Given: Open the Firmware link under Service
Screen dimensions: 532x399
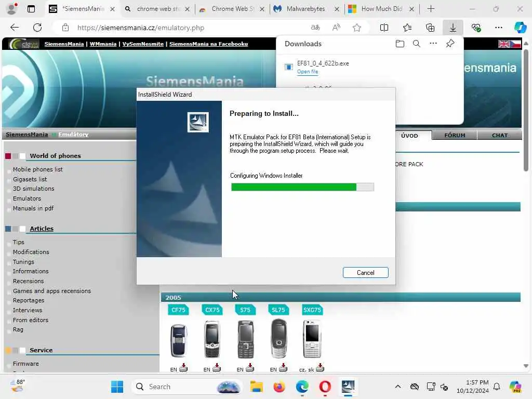Looking at the screenshot, I should pyautogui.click(x=26, y=364).
